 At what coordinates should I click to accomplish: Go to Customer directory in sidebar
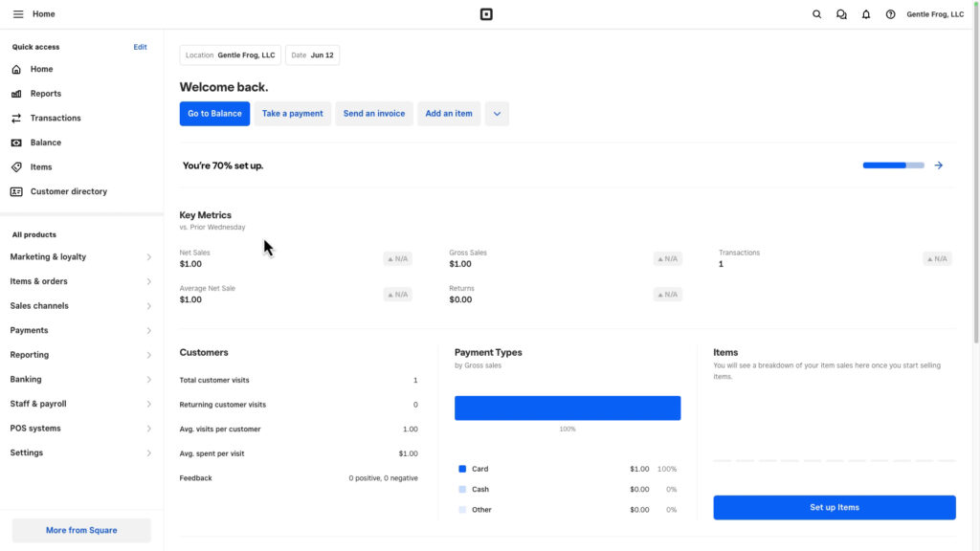(68, 191)
